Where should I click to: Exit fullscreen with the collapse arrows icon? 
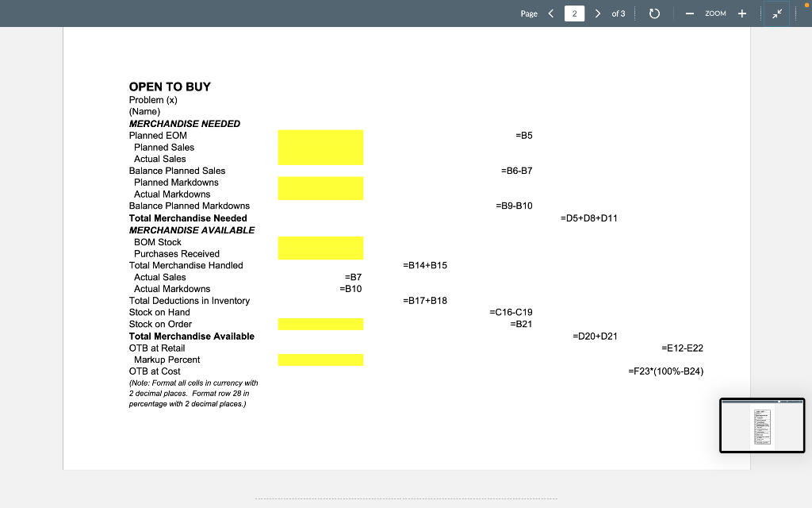pyautogui.click(x=777, y=13)
